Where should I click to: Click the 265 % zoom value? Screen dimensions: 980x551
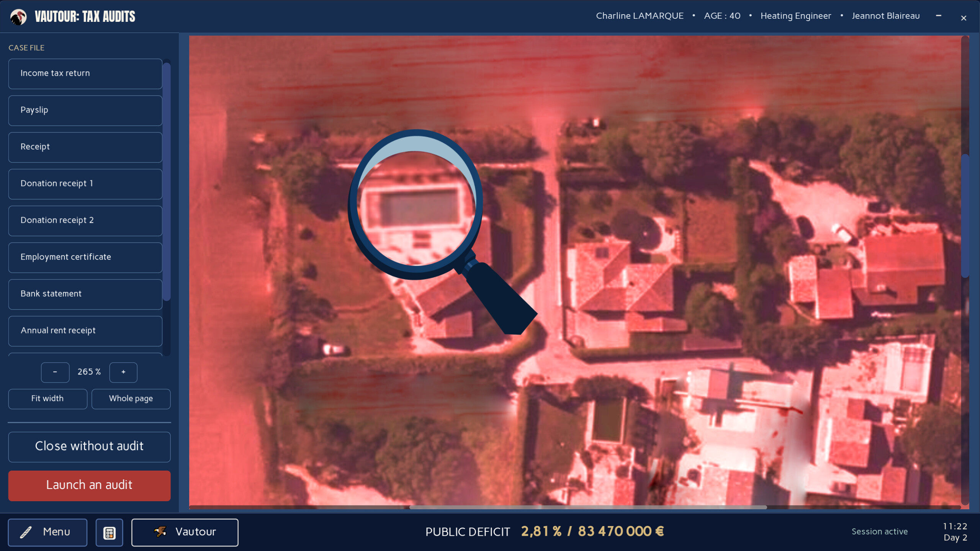[89, 372]
